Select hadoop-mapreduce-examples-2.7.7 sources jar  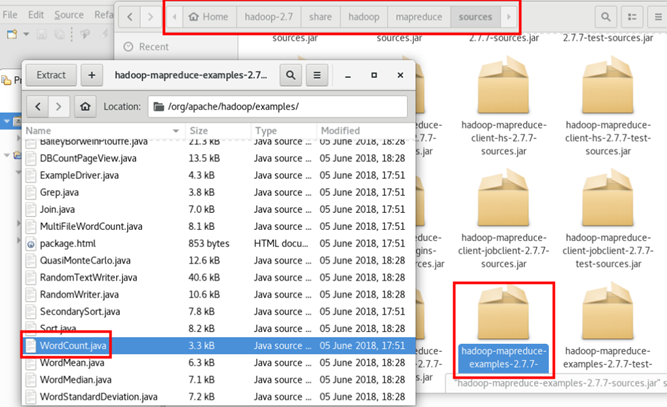[504, 330]
